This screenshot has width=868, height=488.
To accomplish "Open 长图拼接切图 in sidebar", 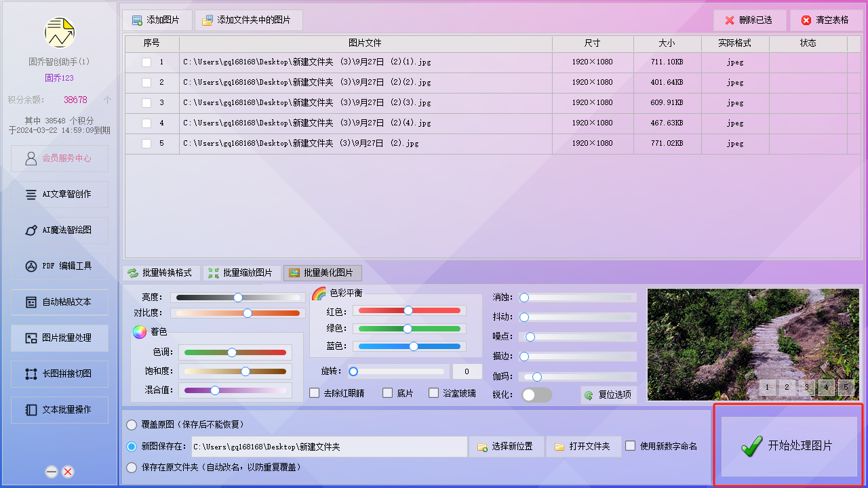I will pos(60,374).
